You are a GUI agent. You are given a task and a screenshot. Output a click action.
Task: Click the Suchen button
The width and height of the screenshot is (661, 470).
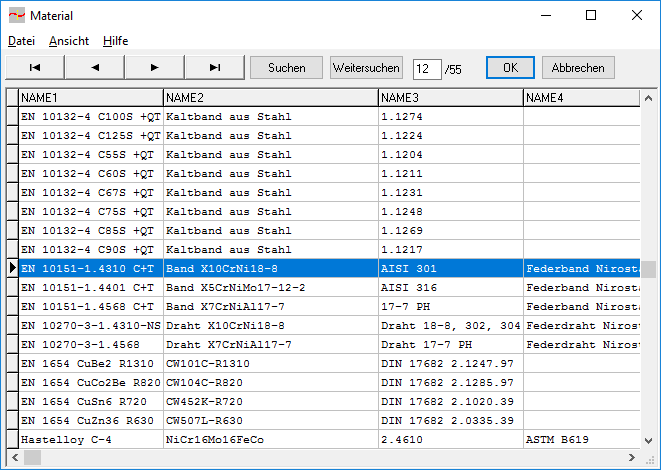click(x=286, y=67)
